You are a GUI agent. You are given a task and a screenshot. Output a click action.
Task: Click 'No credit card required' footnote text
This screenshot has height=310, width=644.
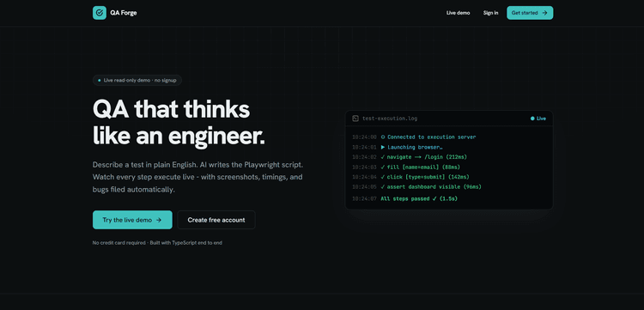tap(119, 243)
